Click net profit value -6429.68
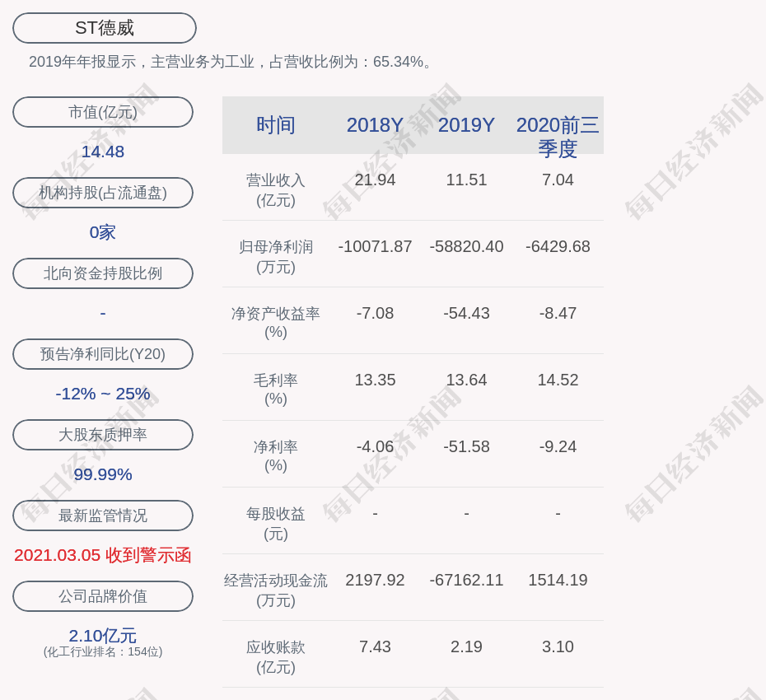The image size is (766, 700). pos(558,247)
